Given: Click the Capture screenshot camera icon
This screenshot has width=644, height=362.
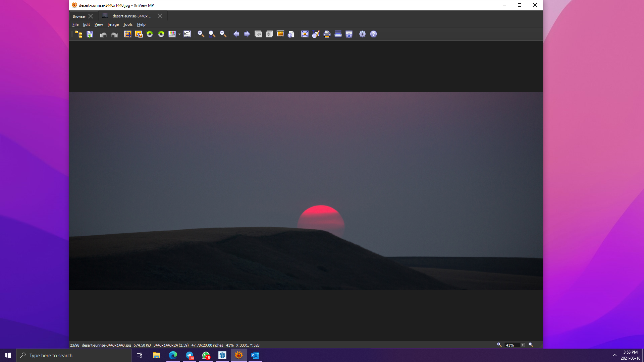Looking at the screenshot, I should pos(349,34).
